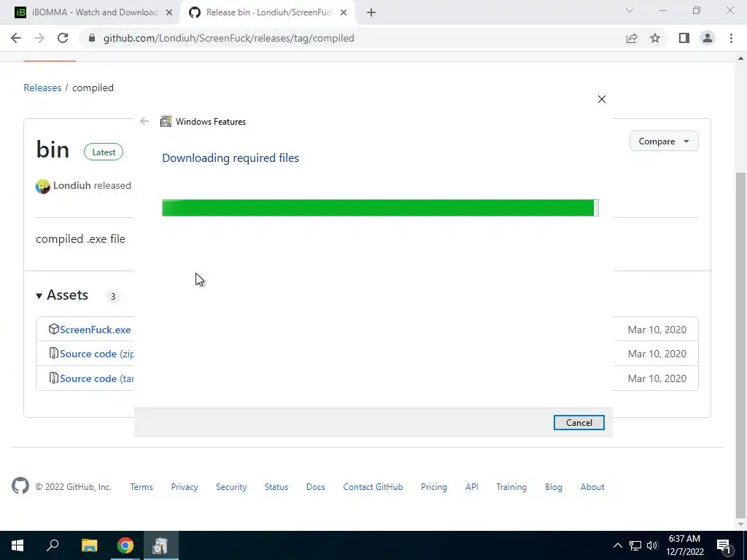Select the Release bin GitHub tab
Image resolution: width=747 pixels, height=560 pixels.
click(x=267, y=12)
